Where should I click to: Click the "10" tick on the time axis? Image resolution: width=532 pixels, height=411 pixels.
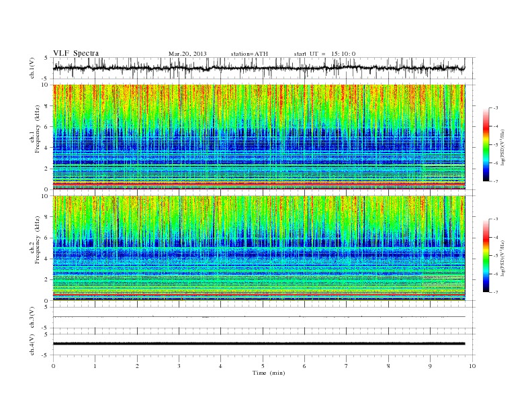tap(472, 366)
